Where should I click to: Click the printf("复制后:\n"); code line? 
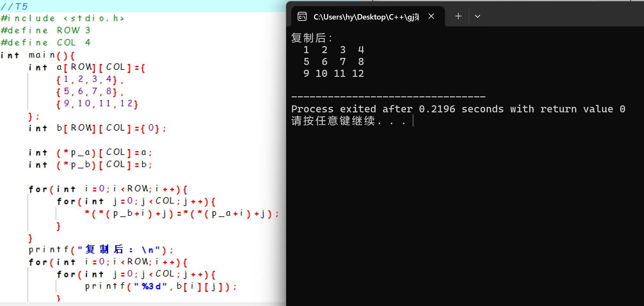coord(101,250)
